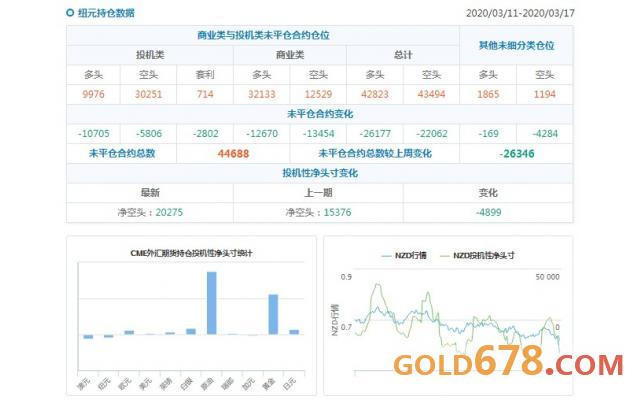Toggle the NZD投机性净头寸 legend series
This screenshot has width=640, height=400.
(x=477, y=256)
